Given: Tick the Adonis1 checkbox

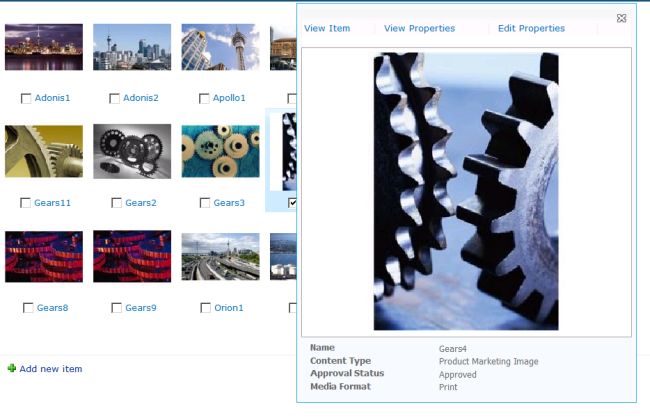Looking at the screenshot, I should point(26,98).
